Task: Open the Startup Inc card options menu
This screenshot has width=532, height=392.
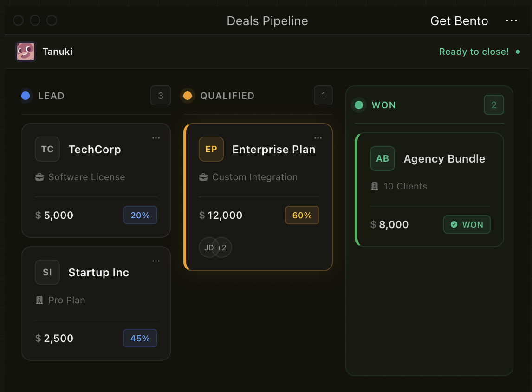Action: point(156,261)
